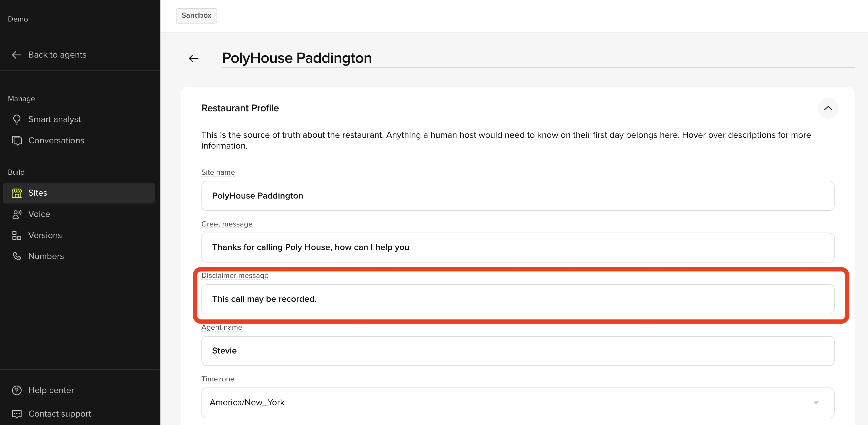The width and height of the screenshot is (868, 425).
Task: Click into the Greet message field
Action: click(x=518, y=248)
